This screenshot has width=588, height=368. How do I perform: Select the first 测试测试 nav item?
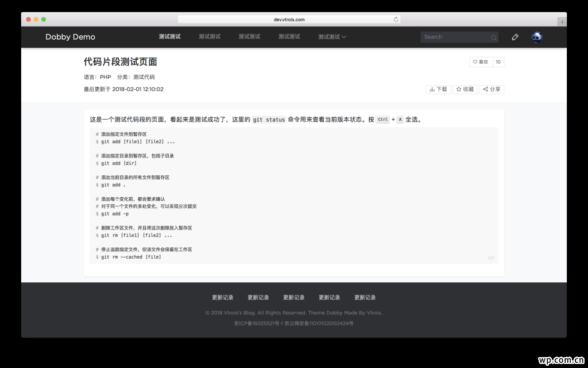(x=169, y=37)
